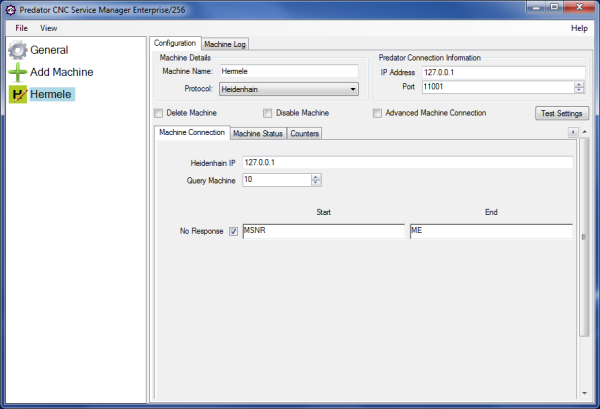Click the Predator app icon in title bar
This screenshot has height=409, width=600.
10,9
